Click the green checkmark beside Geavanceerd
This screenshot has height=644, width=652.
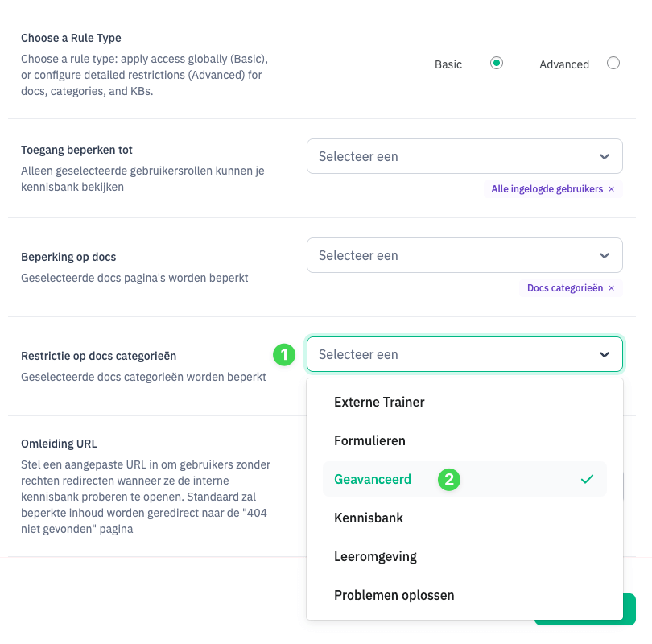[x=588, y=479]
